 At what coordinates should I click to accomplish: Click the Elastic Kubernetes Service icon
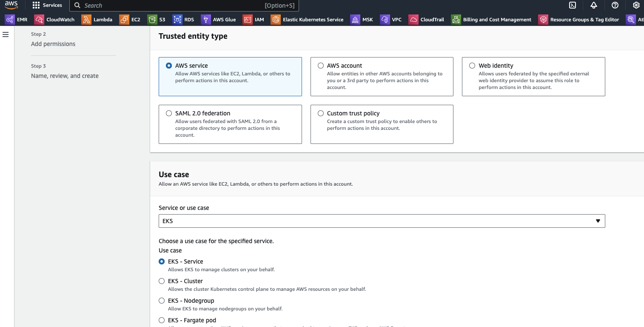pyautogui.click(x=276, y=20)
